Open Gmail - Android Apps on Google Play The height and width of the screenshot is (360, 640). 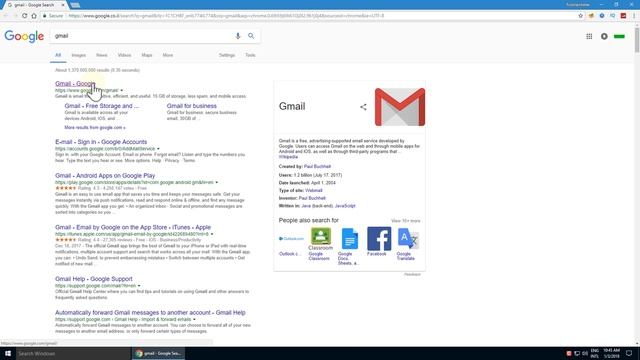point(105,176)
